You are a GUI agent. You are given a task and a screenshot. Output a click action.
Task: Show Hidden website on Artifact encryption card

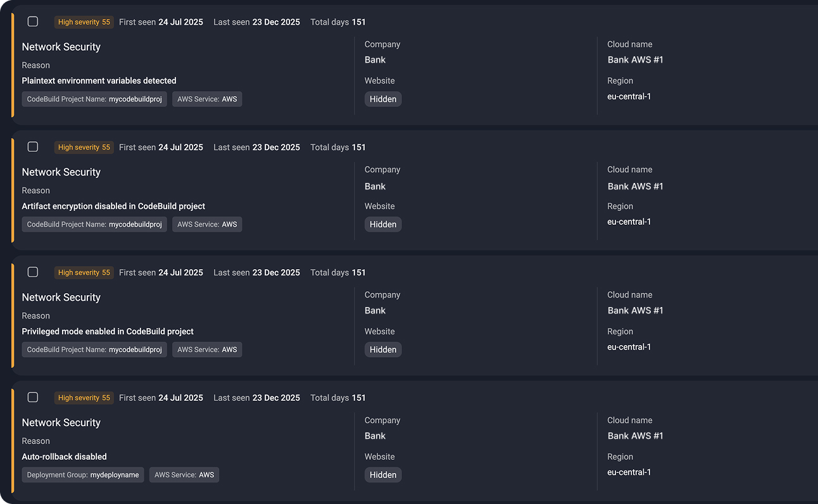(383, 225)
